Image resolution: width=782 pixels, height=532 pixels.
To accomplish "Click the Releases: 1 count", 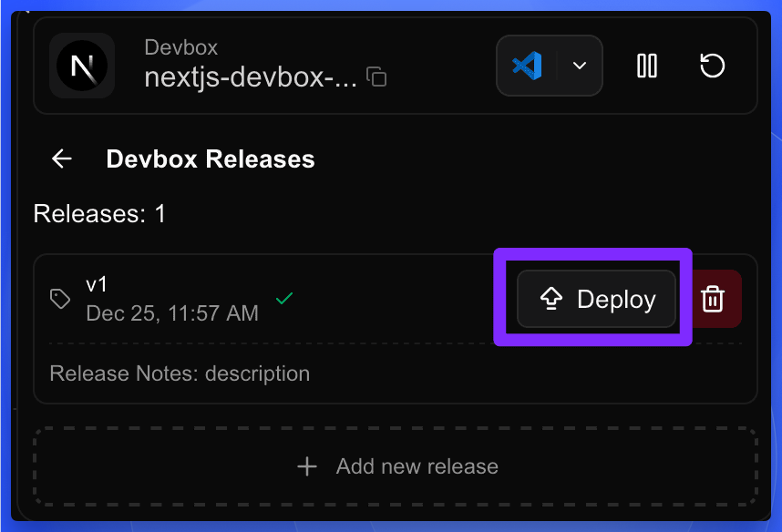I will [x=99, y=214].
